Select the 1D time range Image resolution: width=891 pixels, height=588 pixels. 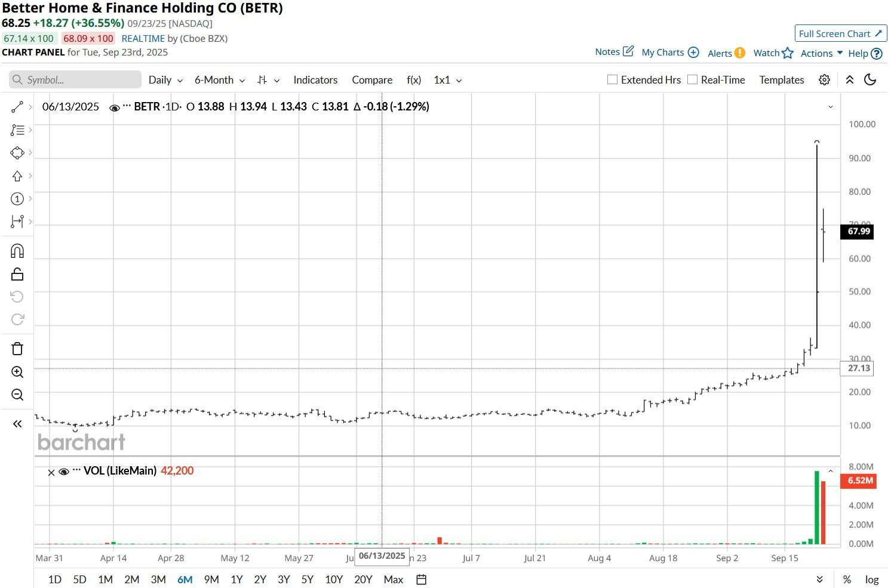pos(55,580)
